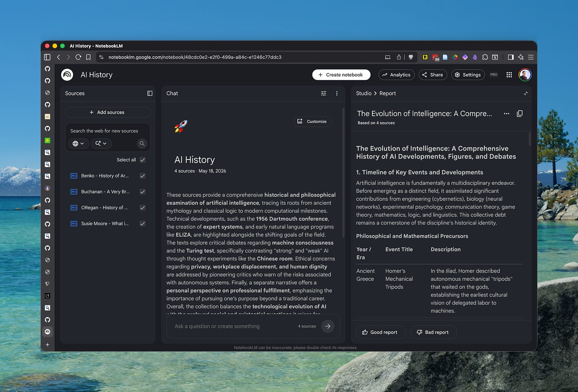The height and width of the screenshot is (392, 578).
Task: Click the Report breadcrumb label
Action: coord(387,93)
